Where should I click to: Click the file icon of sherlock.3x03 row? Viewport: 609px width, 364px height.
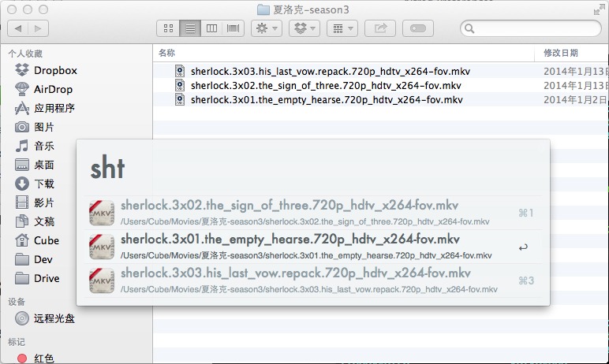click(x=179, y=71)
